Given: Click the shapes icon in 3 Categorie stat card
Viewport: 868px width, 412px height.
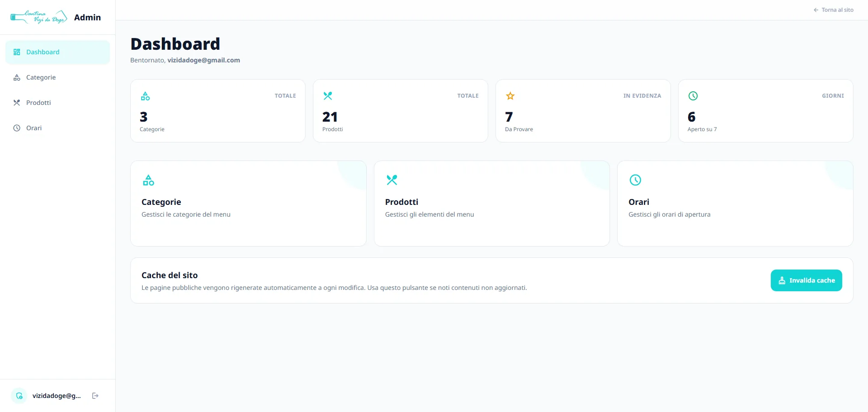Looking at the screenshot, I should coord(145,96).
